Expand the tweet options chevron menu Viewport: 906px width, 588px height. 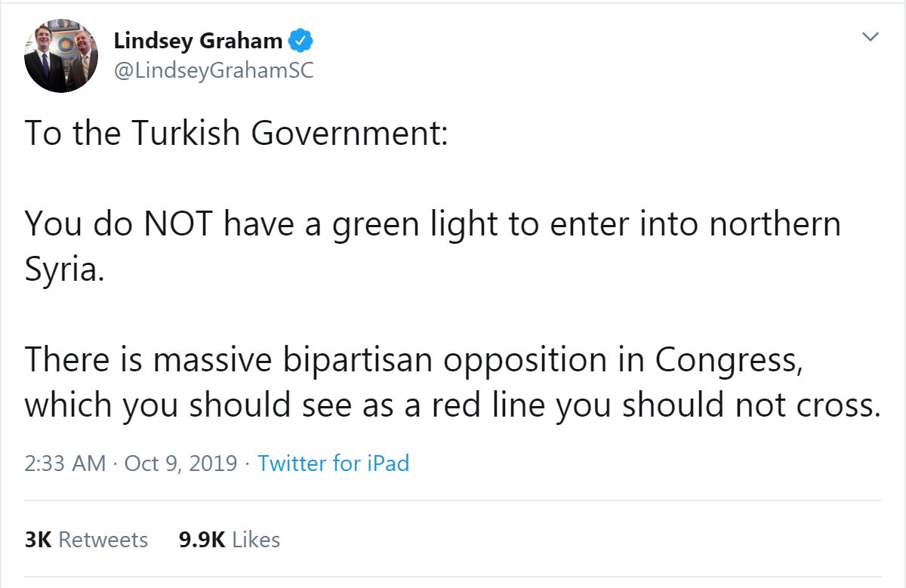(x=871, y=36)
